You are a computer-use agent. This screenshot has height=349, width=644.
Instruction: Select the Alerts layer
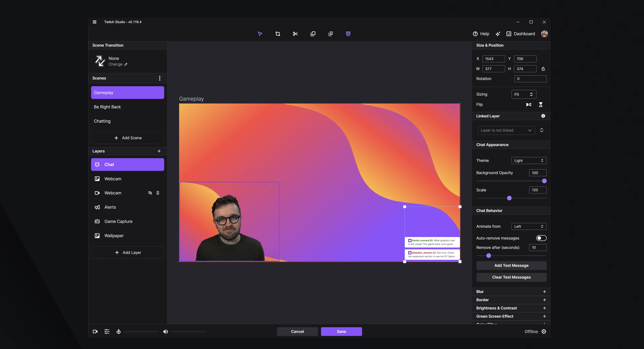pos(127,207)
